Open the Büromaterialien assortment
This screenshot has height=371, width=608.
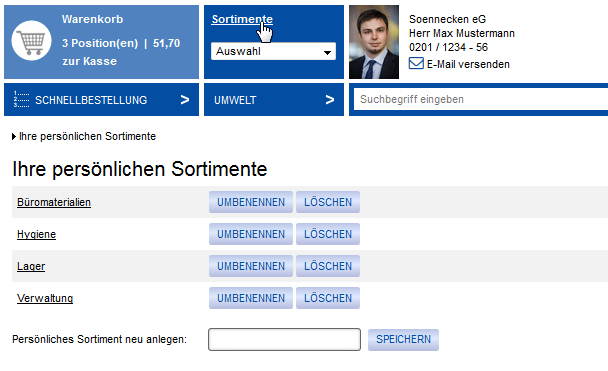coord(54,202)
